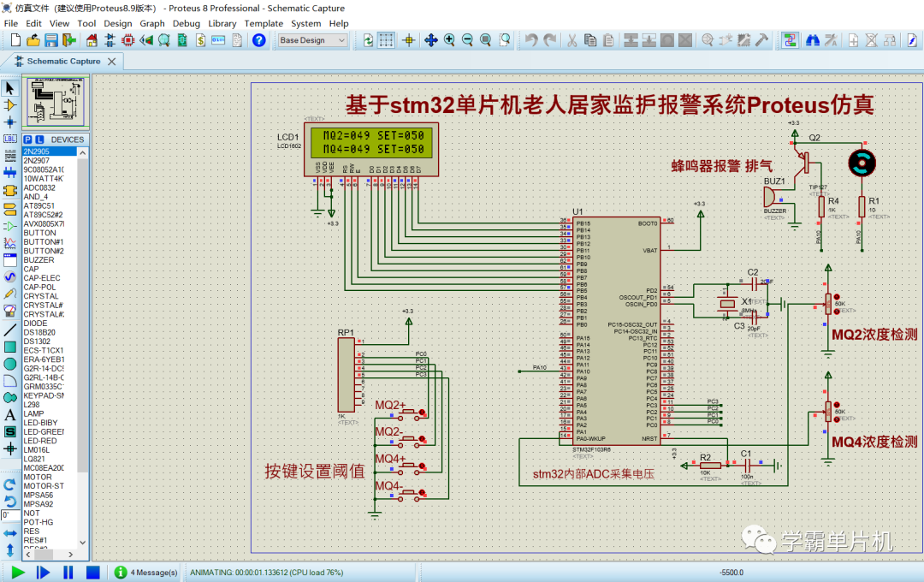Open the File menu
Screen dimensions: 924x582
10,24
